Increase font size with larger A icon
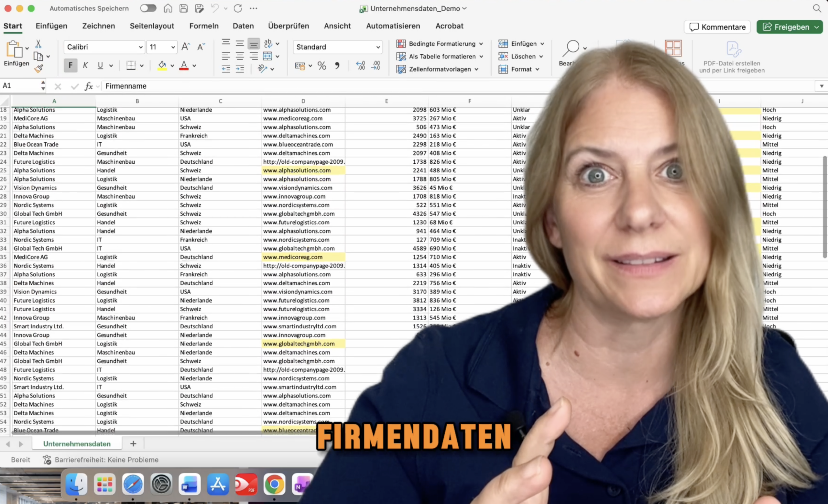828x504 pixels. pyautogui.click(x=186, y=47)
